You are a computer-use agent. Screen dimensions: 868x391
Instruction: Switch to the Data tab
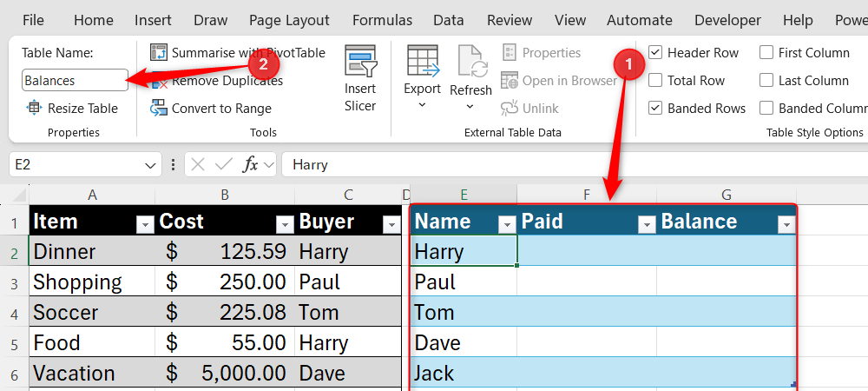[449, 21]
